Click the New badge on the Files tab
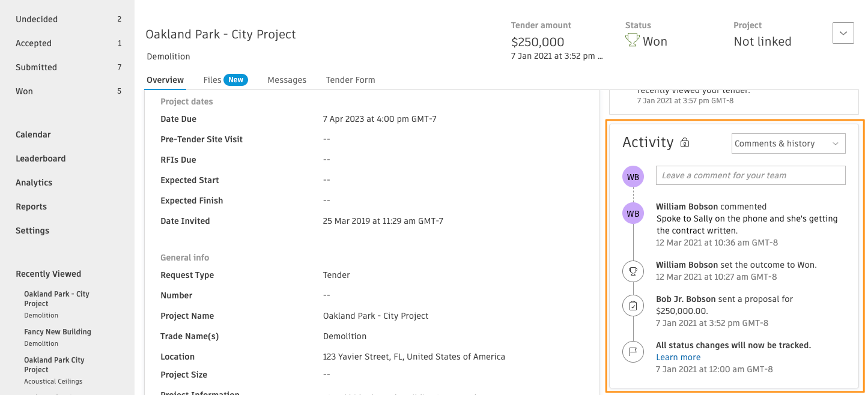 tap(235, 79)
